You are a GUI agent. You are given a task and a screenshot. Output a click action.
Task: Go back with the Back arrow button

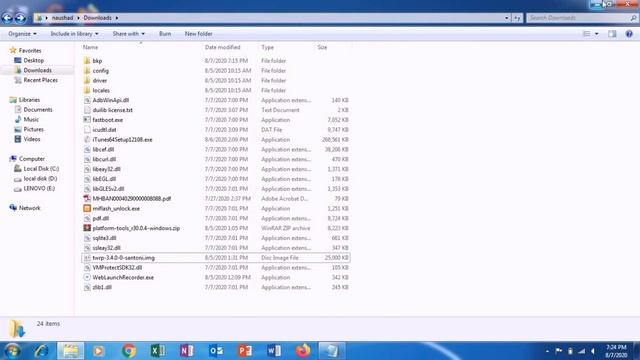click(7, 18)
